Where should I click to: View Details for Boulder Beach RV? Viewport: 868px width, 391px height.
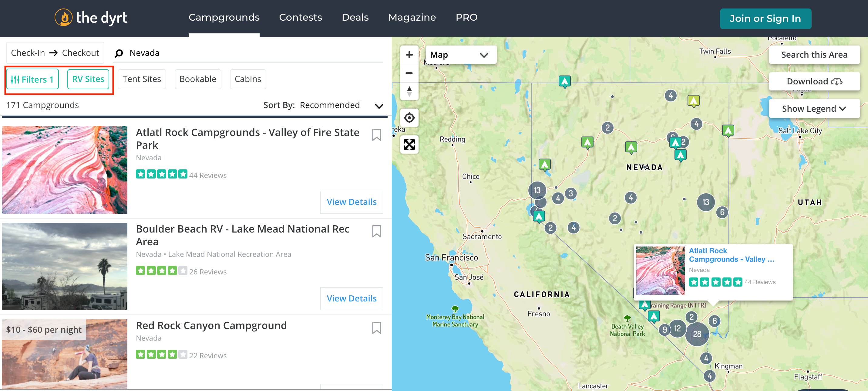click(x=352, y=298)
